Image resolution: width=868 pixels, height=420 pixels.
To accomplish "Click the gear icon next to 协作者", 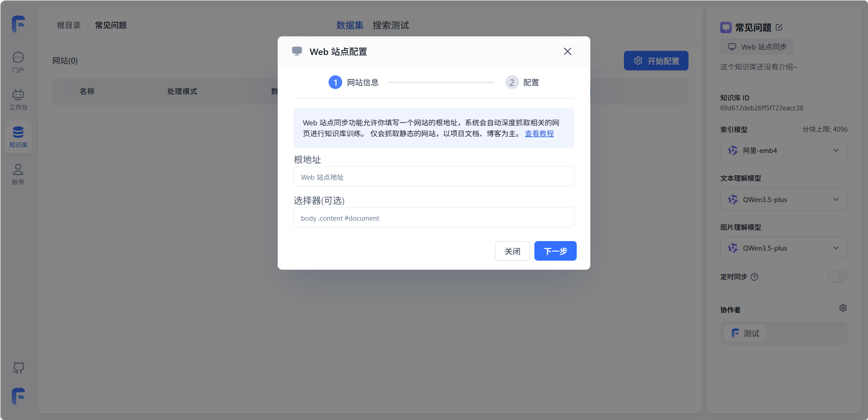I will click(x=843, y=308).
